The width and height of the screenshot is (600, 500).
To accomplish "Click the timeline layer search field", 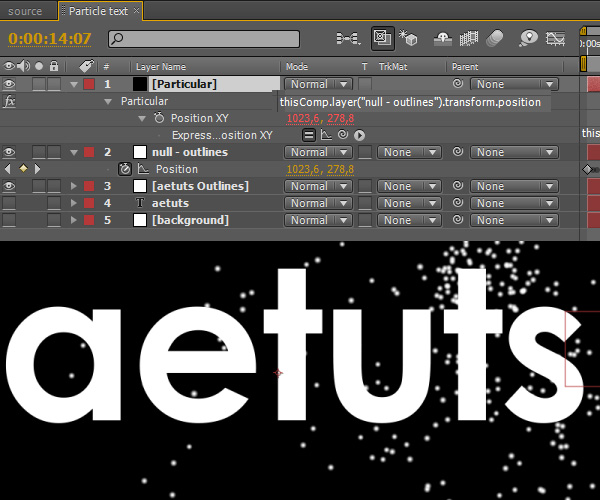I will (204, 39).
